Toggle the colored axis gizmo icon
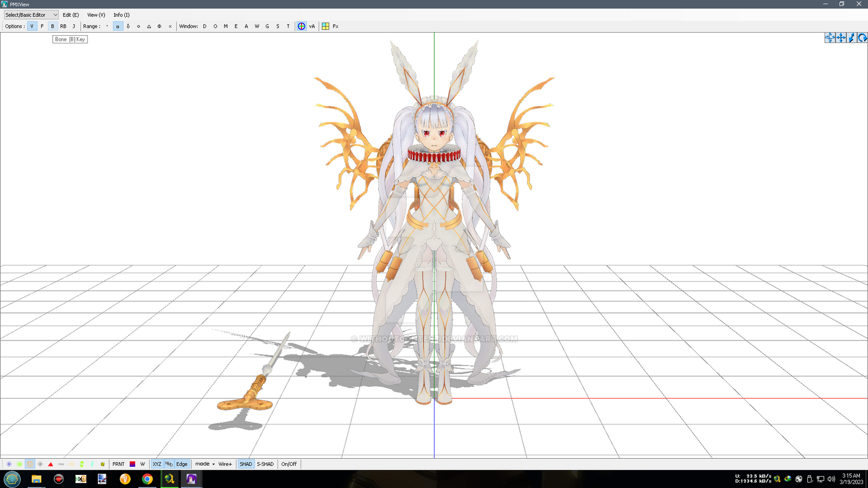868x488 pixels. click(302, 26)
